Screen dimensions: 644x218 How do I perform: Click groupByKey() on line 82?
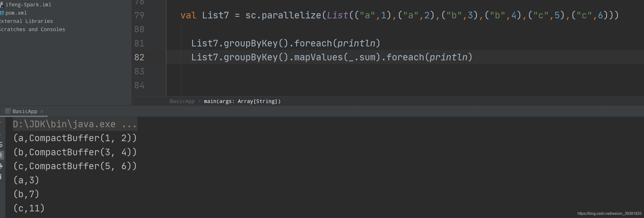(x=256, y=57)
